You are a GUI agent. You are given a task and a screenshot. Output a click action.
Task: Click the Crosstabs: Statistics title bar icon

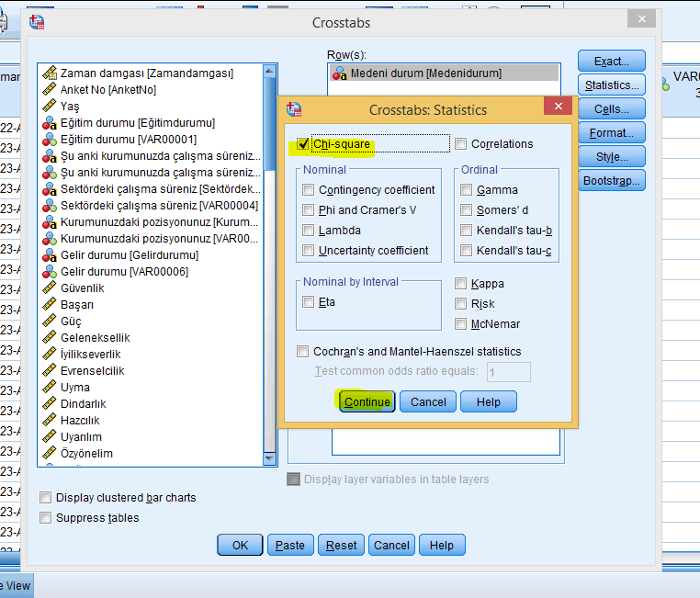pos(295,109)
